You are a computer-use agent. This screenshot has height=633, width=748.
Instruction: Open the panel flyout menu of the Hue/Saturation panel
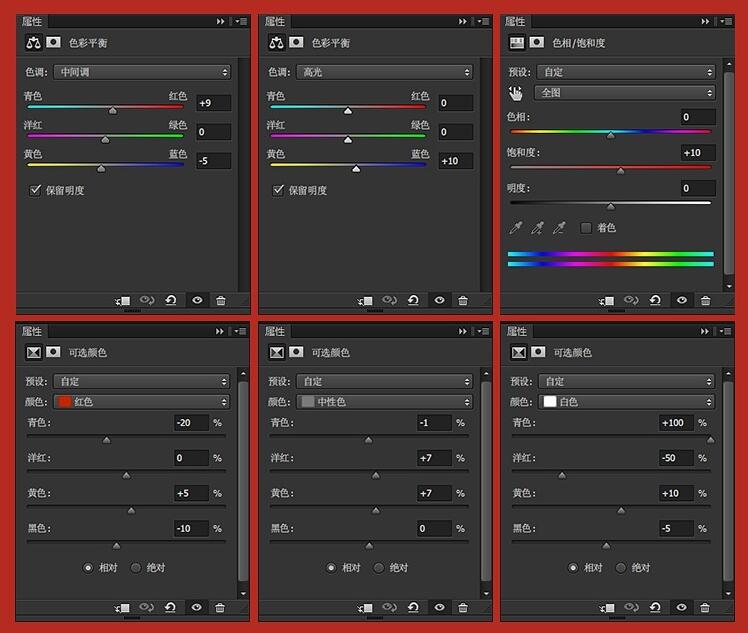(726, 21)
